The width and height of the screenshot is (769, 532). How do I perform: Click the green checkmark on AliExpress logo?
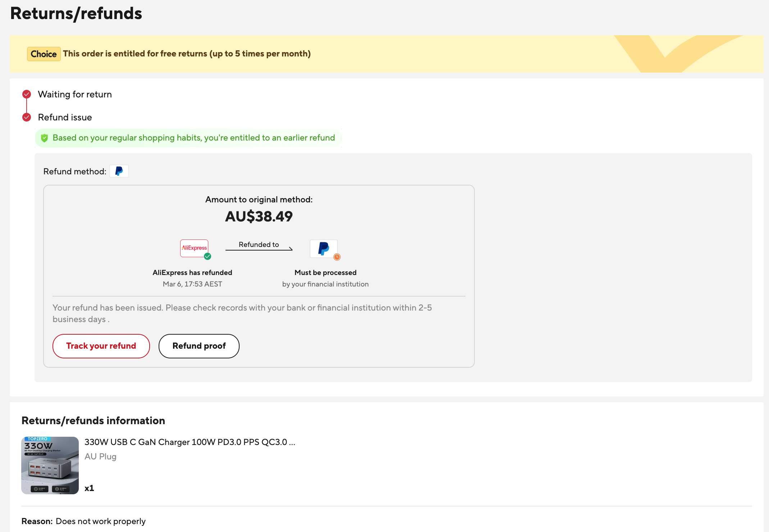click(208, 256)
